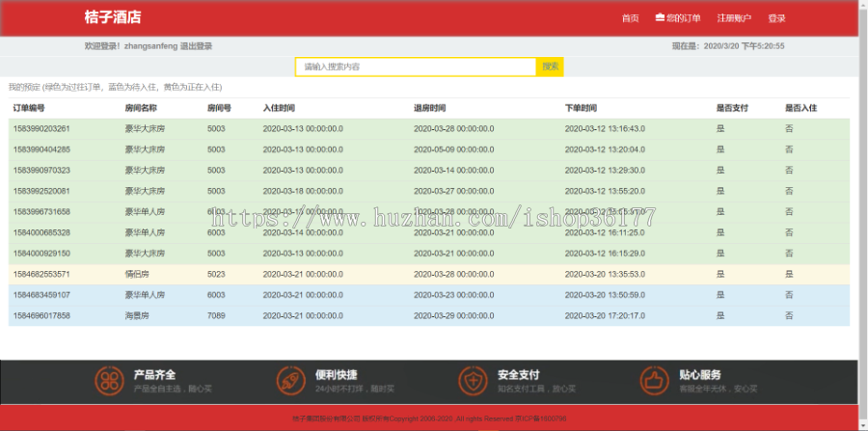Click the 便利快捷 footer heading
This screenshot has height=431, width=868.
336,375
